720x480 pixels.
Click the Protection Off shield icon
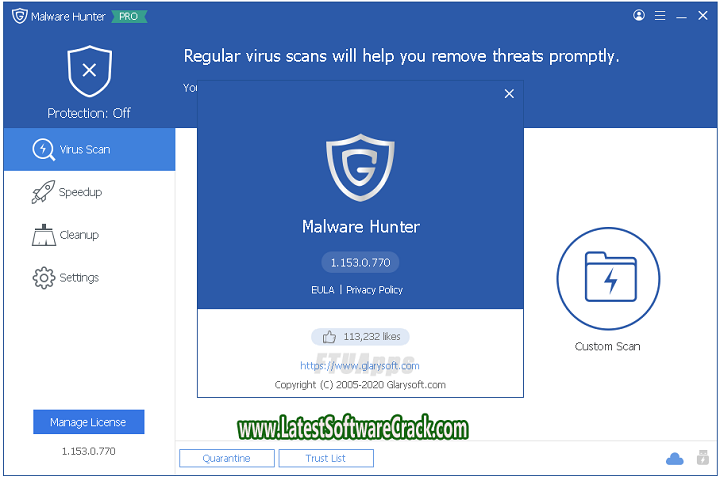(x=90, y=71)
